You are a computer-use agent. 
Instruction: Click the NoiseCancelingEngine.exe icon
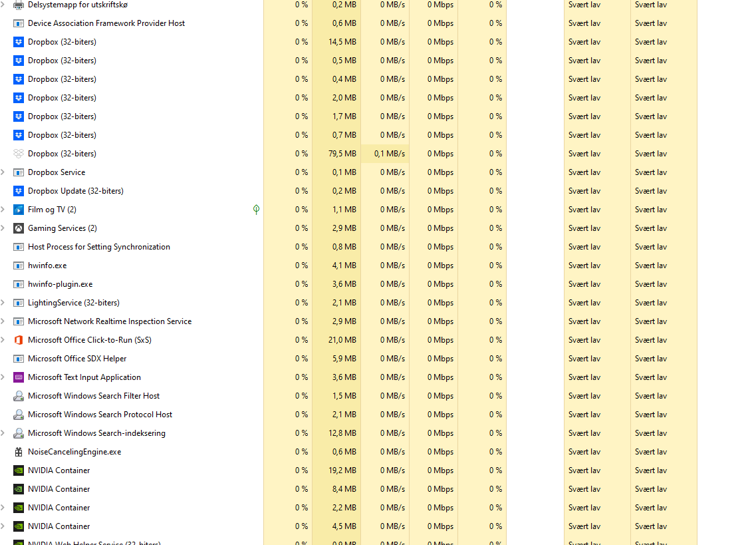coord(19,452)
